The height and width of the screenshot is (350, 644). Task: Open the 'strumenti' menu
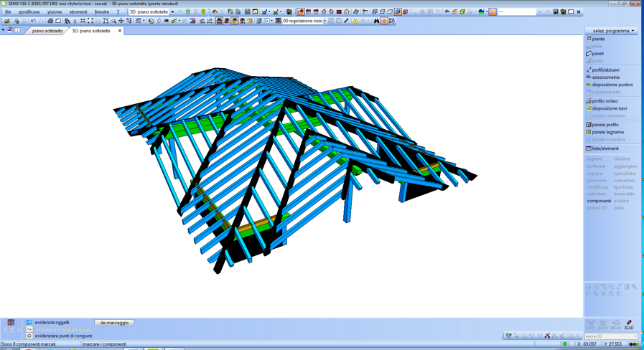coord(78,12)
